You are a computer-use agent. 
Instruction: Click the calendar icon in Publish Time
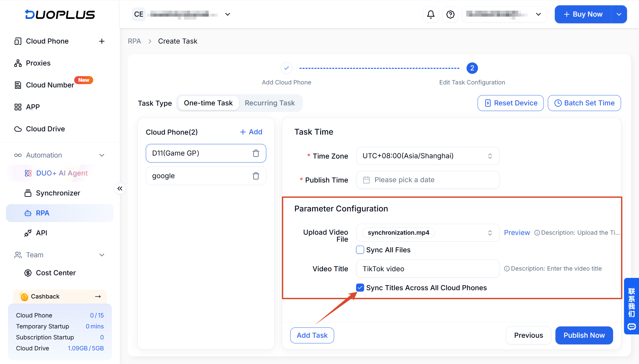click(366, 180)
